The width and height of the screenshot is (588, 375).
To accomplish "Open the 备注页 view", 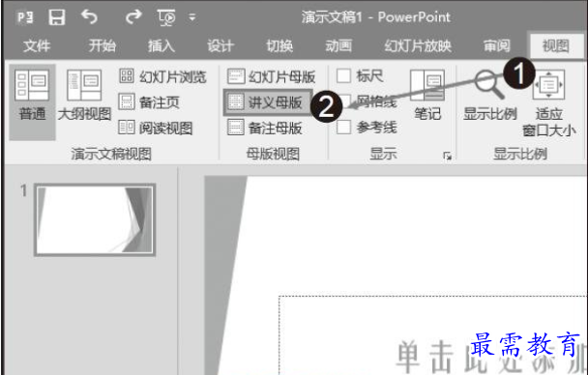I will pyautogui.click(x=149, y=102).
